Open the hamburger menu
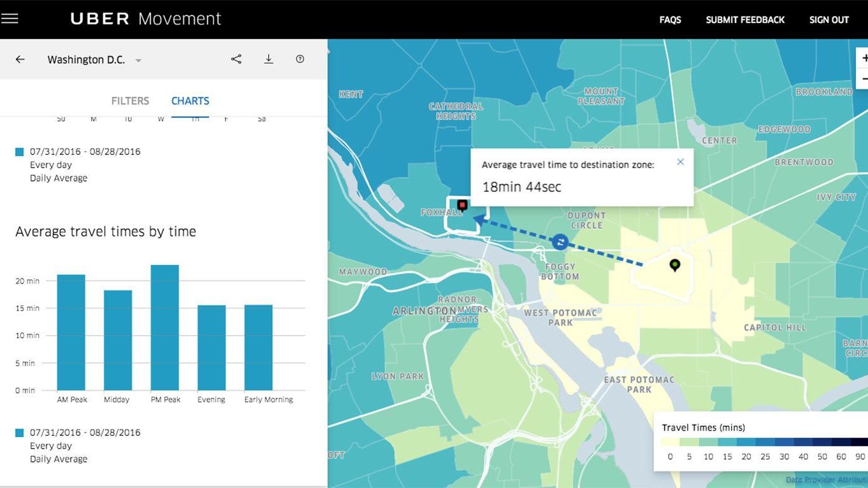The height and width of the screenshot is (488, 868). click(10, 18)
